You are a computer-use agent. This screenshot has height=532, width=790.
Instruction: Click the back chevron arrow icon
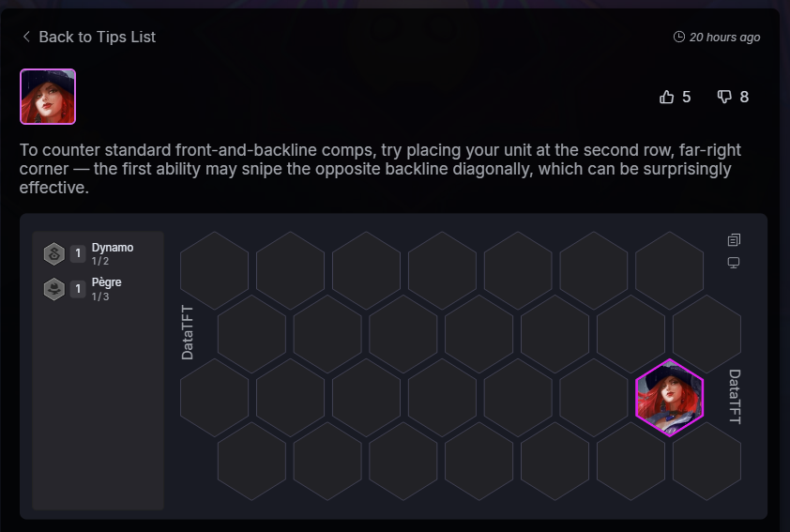(x=26, y=37)
